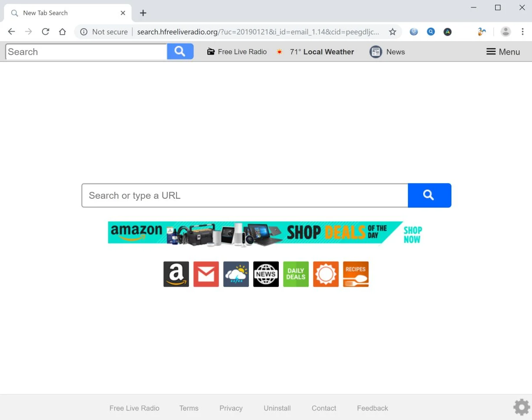Open the weather cloud tile

[x=236, y=274]
